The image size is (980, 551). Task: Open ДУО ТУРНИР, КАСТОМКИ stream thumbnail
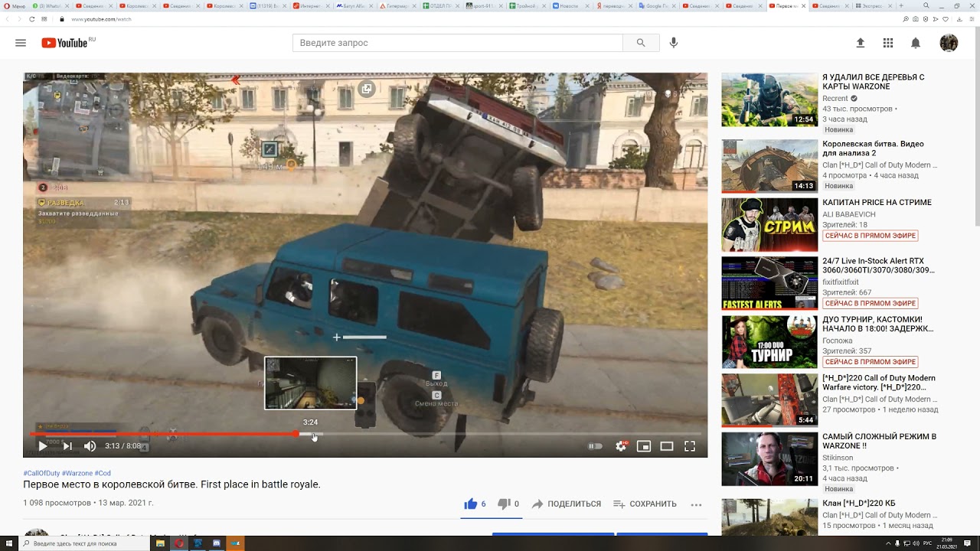coord(769,342)
